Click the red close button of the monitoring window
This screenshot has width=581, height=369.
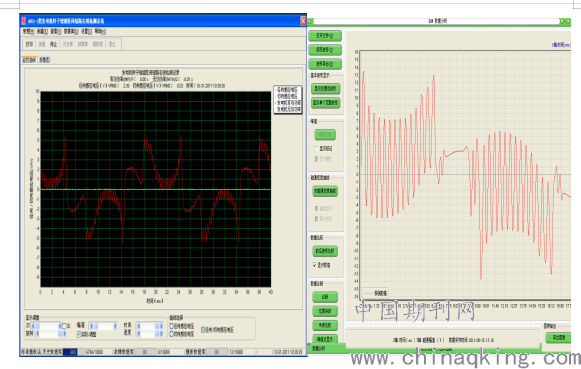coord(303,21)
